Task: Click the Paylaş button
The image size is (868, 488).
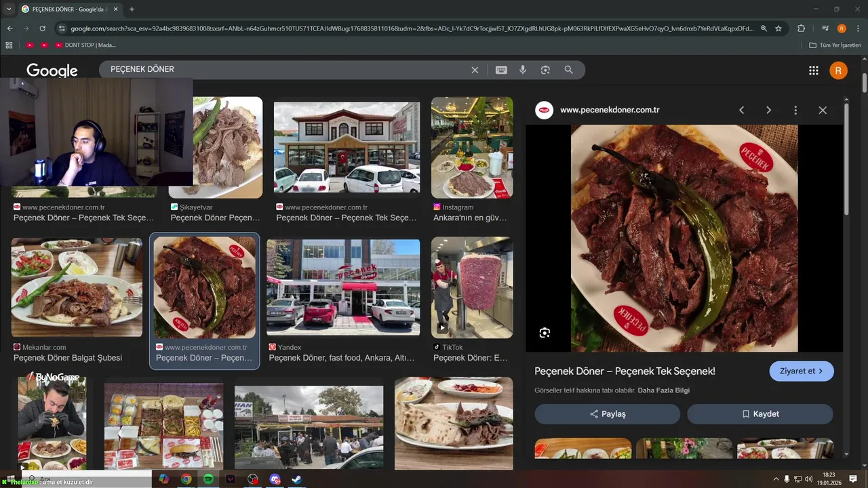Action: [607, 414]
